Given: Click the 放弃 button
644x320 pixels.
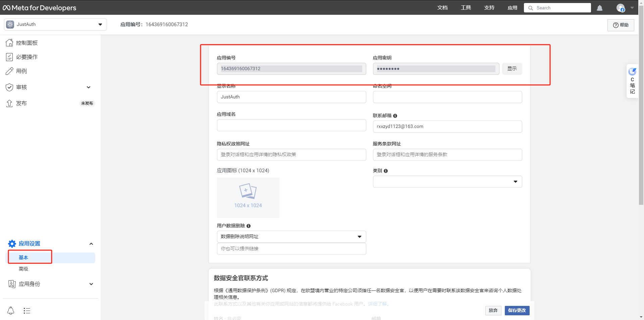Looking at the screenshot, I should 493,311.
